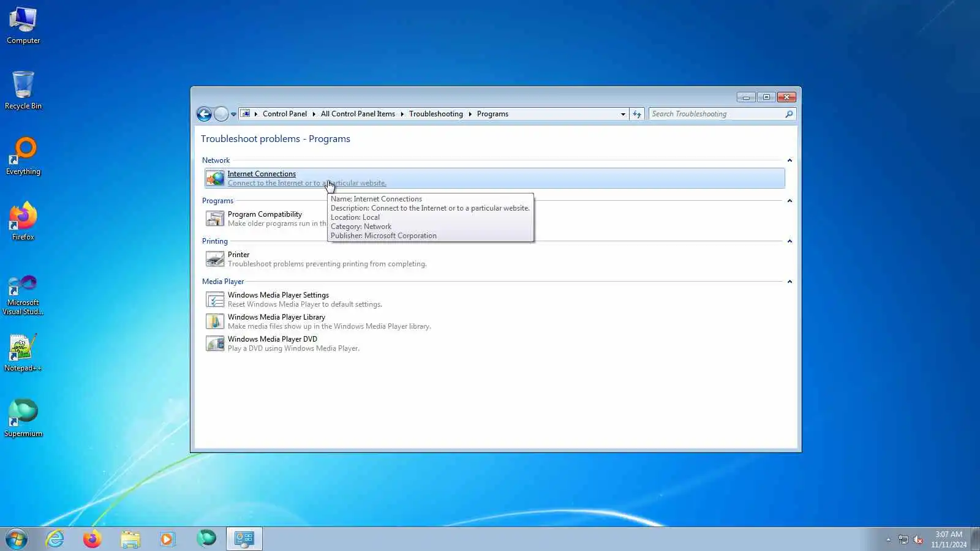Viewport: 980px width, 551px height.
Task: Open the address bar history dropdown
Action: pos(623,114)
